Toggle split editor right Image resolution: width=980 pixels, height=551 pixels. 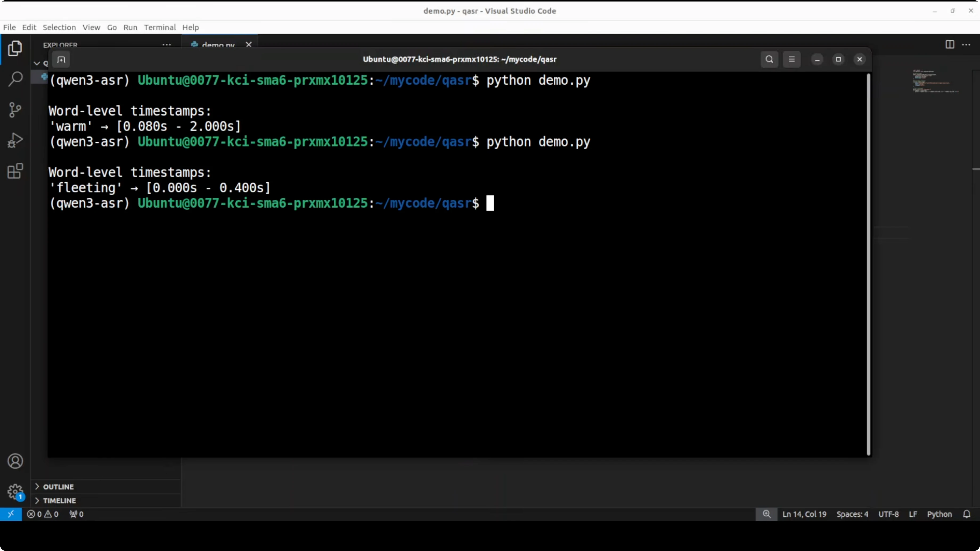tap(950, 44)
